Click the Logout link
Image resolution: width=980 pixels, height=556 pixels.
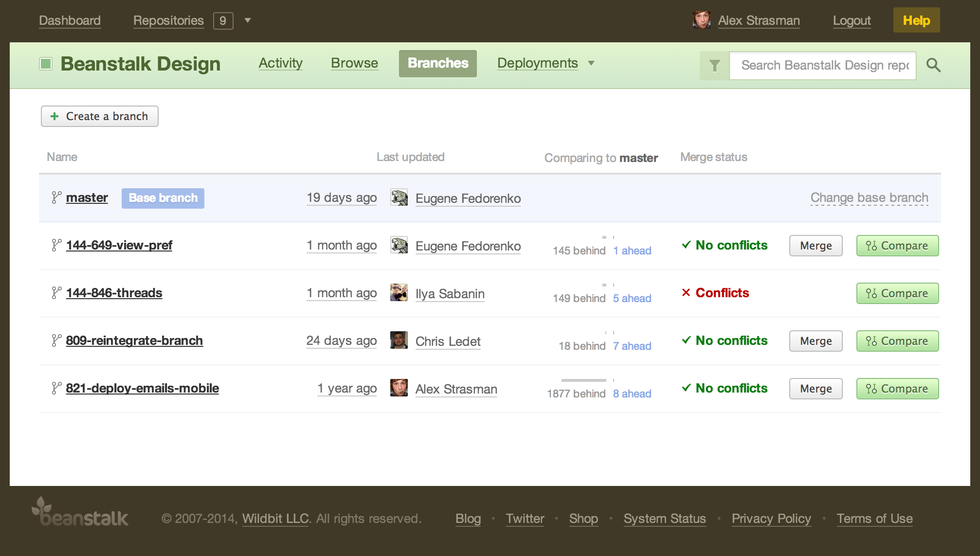(852, 20)
